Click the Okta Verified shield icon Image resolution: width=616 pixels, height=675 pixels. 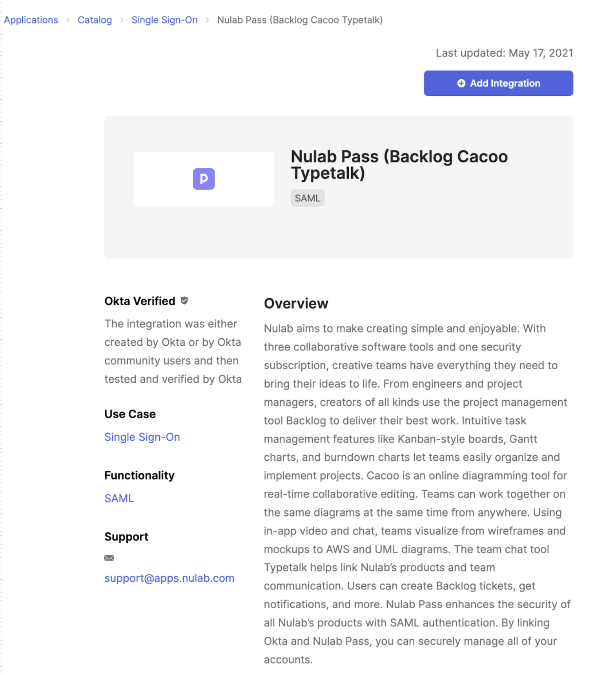[x=184, y=301]
